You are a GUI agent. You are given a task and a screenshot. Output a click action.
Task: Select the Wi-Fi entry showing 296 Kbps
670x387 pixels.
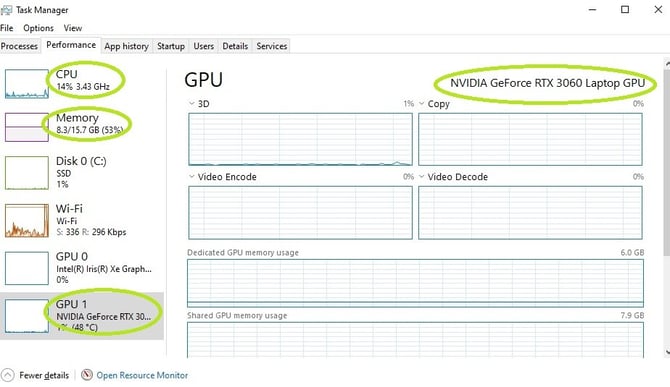82,220
